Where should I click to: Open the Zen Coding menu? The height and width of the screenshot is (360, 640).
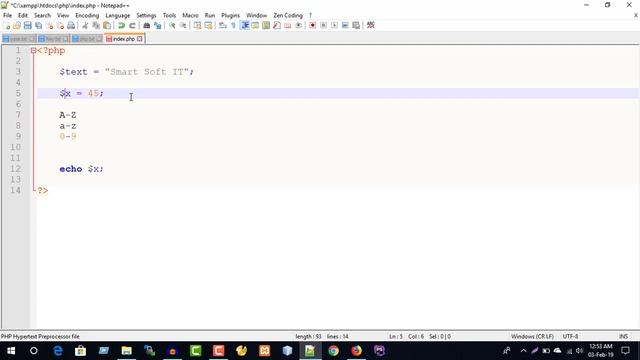288,16
